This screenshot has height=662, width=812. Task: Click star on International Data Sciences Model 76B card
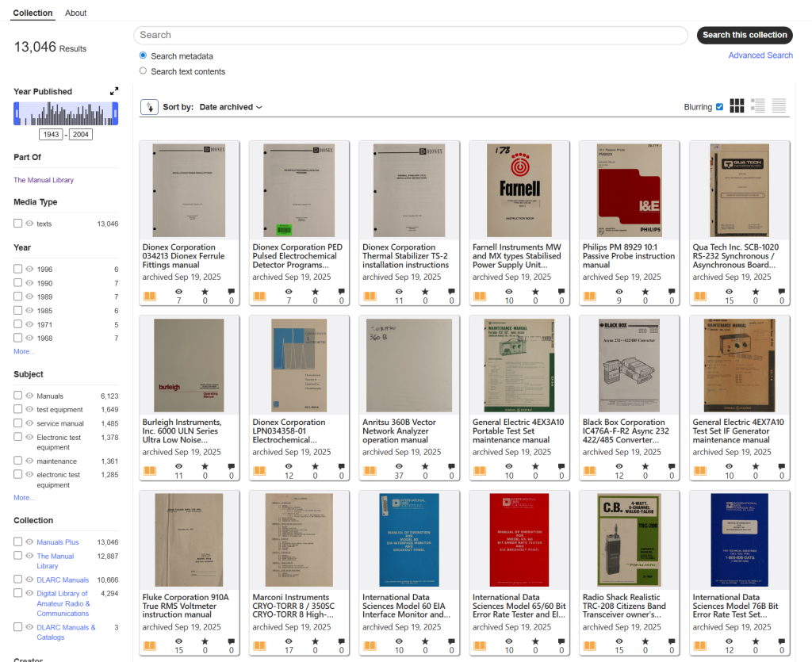[x=756, y=641]
